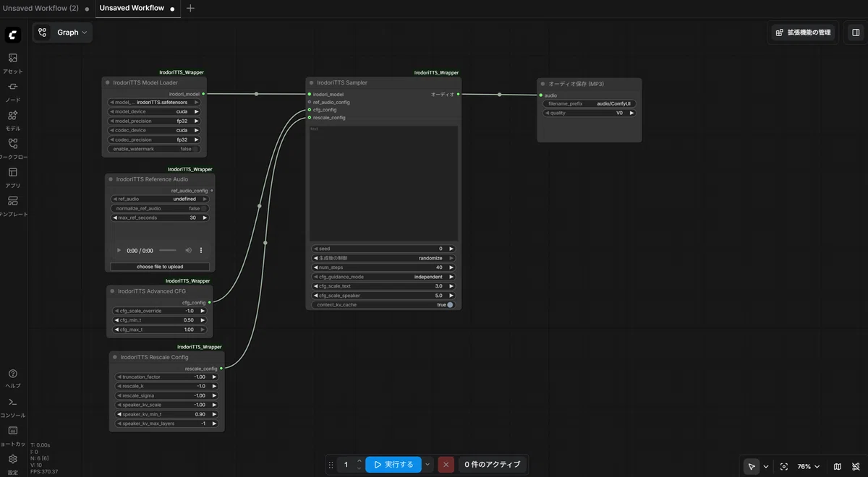Screen dimensions: 868x477
Task: Click the red cancel run X button
Action: click(x=446, y=465)
